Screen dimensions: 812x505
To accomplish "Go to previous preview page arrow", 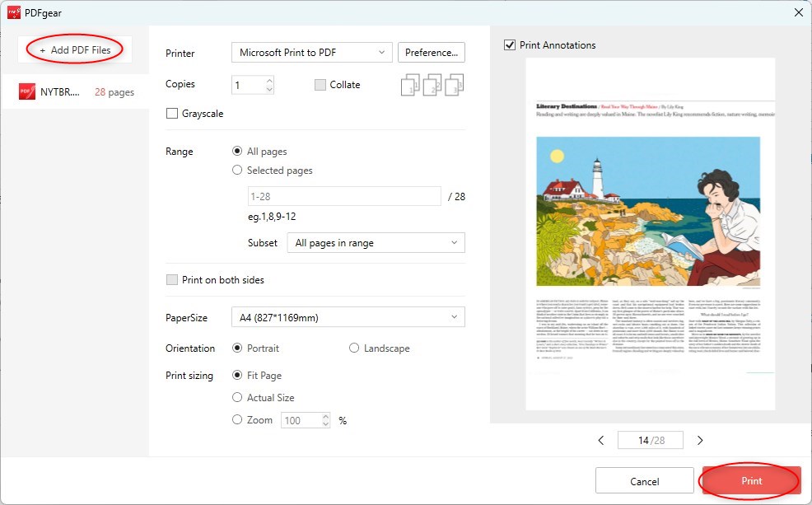I will click(601, 441).
